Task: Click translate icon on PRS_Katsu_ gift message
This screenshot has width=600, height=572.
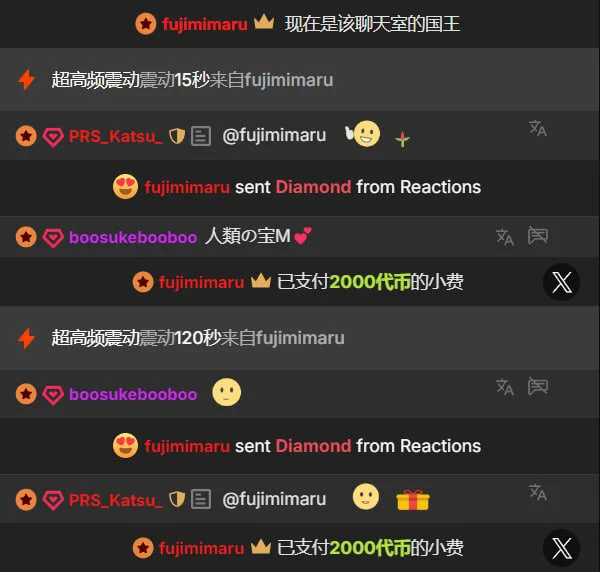Action: (538, 492)
